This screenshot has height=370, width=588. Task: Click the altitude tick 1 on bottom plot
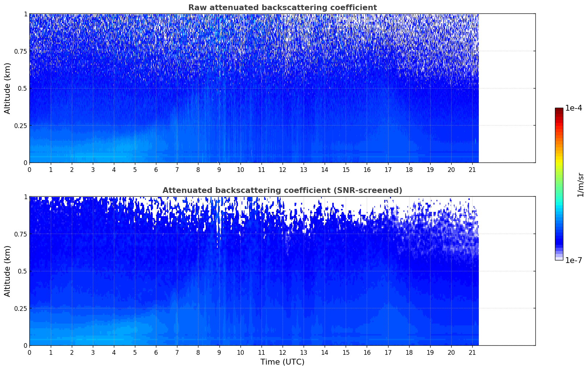[x=25, y=197]
